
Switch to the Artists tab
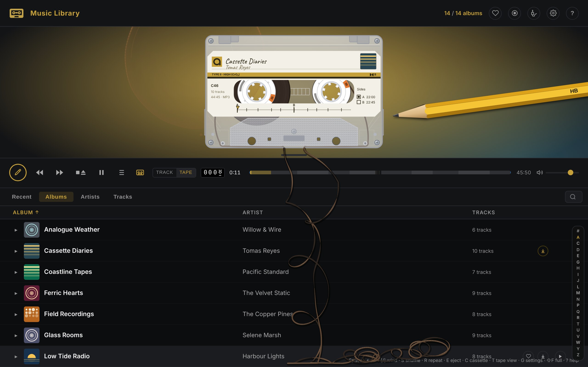[90, 197]
